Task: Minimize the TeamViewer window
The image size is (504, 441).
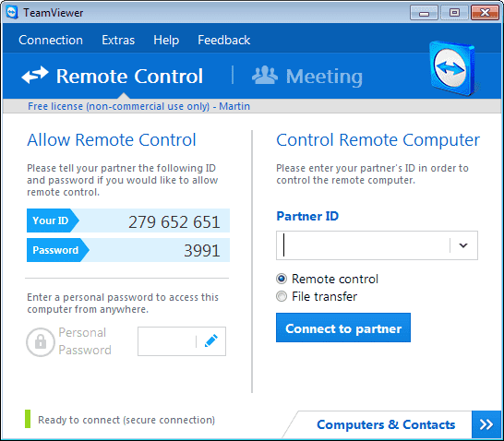Action: [x=424, y=13]
